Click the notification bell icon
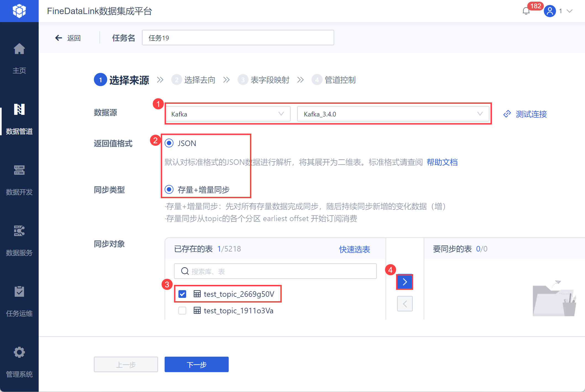 pyautogui.click(x=526, y=11)
